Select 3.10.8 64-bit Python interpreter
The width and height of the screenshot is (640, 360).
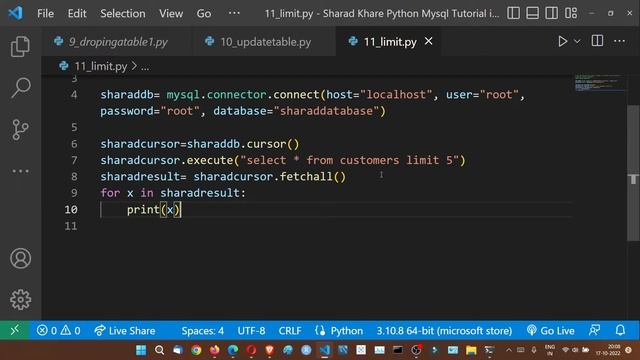point(444,331)
